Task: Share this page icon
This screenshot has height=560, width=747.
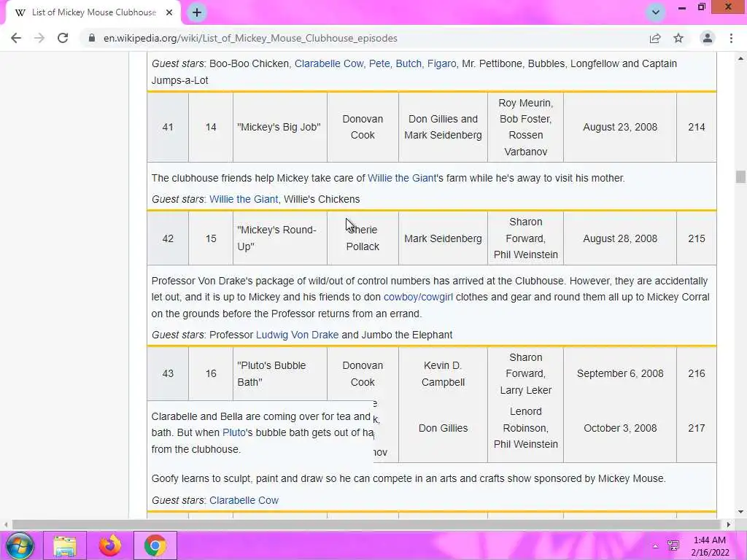Action: coord(655,38)
